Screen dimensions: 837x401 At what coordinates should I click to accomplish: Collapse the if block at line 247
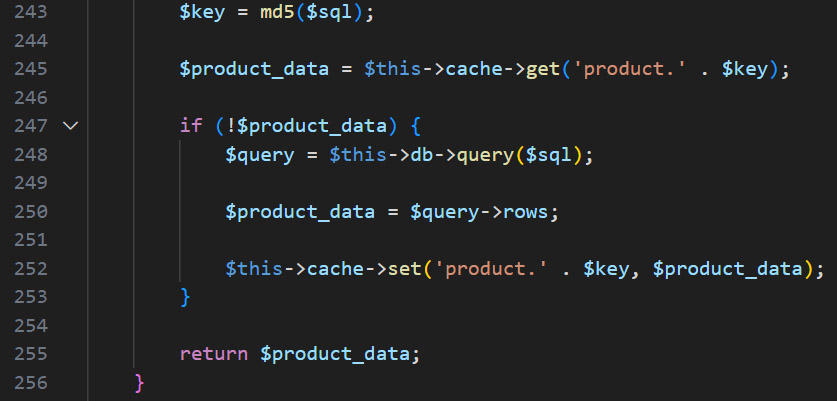pos(69,126)
